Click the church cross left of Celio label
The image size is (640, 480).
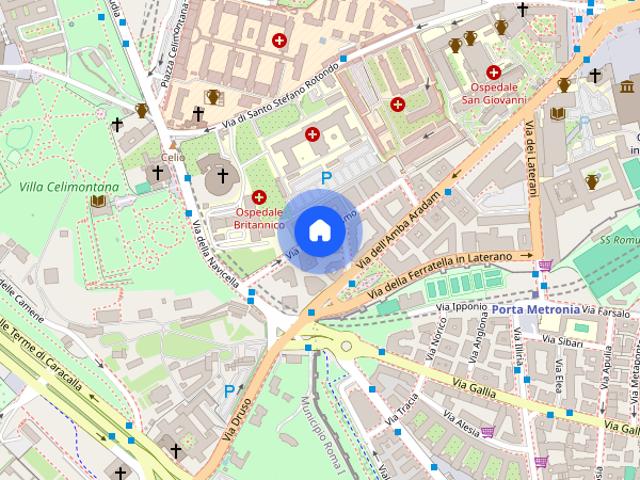158,173
